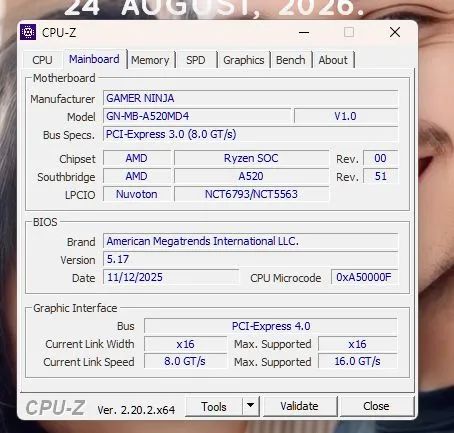Click the CPU-Z window title text

(59, 33)
